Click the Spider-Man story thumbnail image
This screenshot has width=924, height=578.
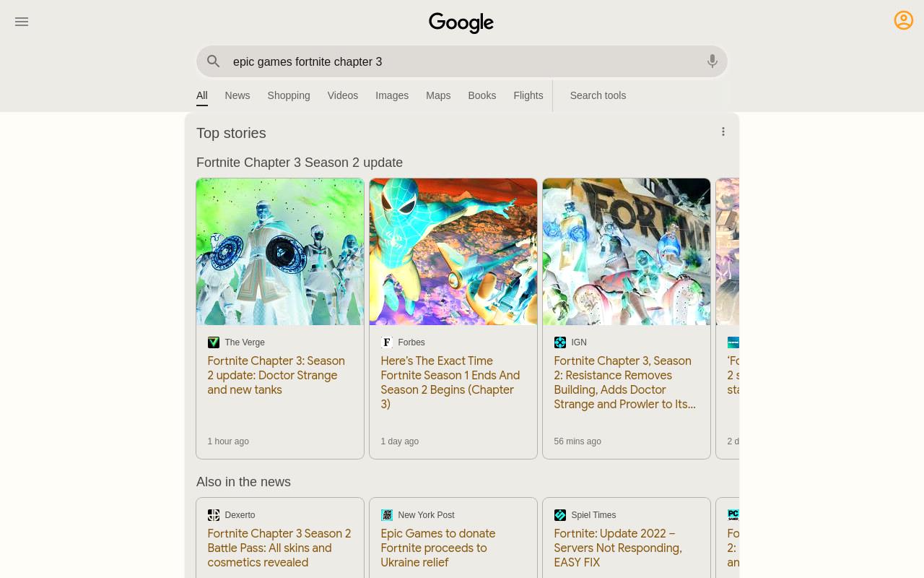453,251
